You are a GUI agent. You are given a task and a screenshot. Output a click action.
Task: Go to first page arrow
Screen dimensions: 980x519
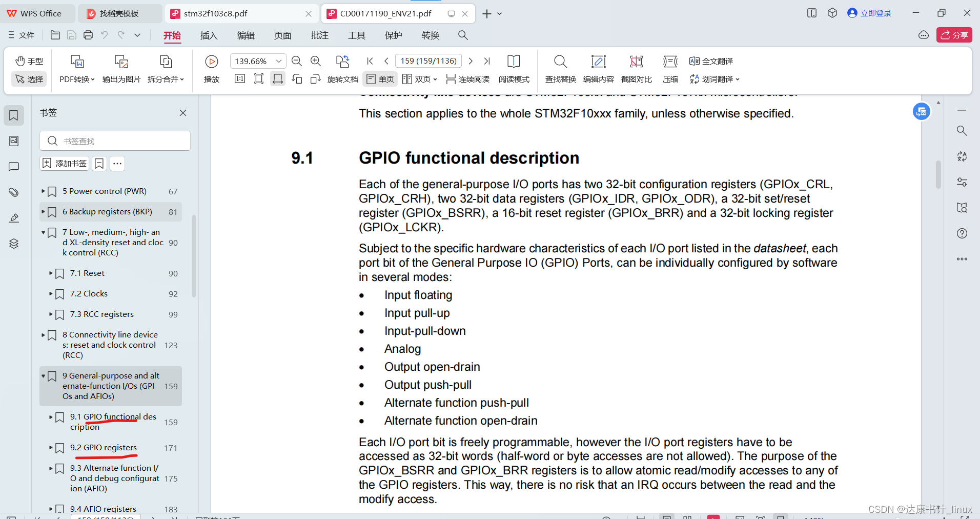tap(370, 61)
